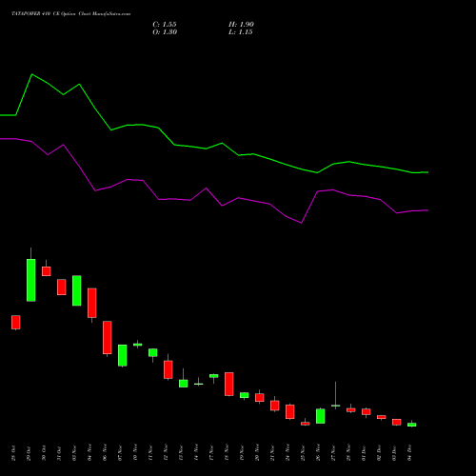Image resolution: width=476 pixels, height=476 pixels.
Task: Click the 28 Oct date label
Action: click(13, 453)
